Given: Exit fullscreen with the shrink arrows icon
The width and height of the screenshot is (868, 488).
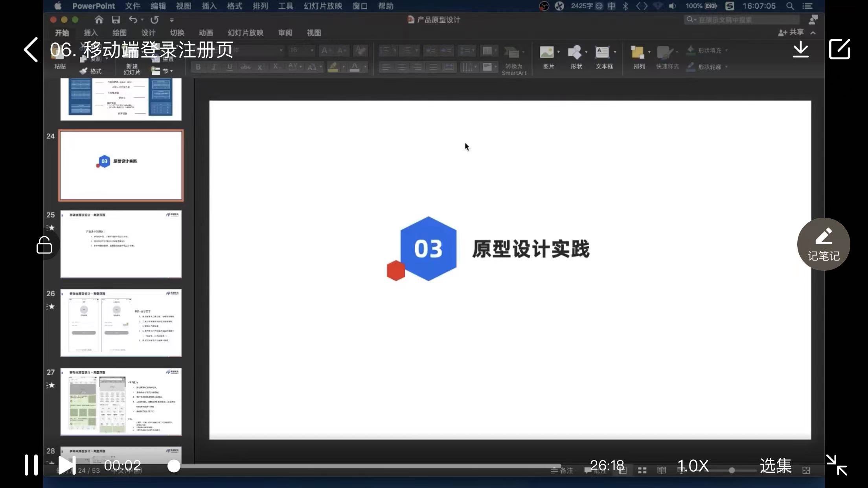Looking at the screenshot, I should coord(837,465).
